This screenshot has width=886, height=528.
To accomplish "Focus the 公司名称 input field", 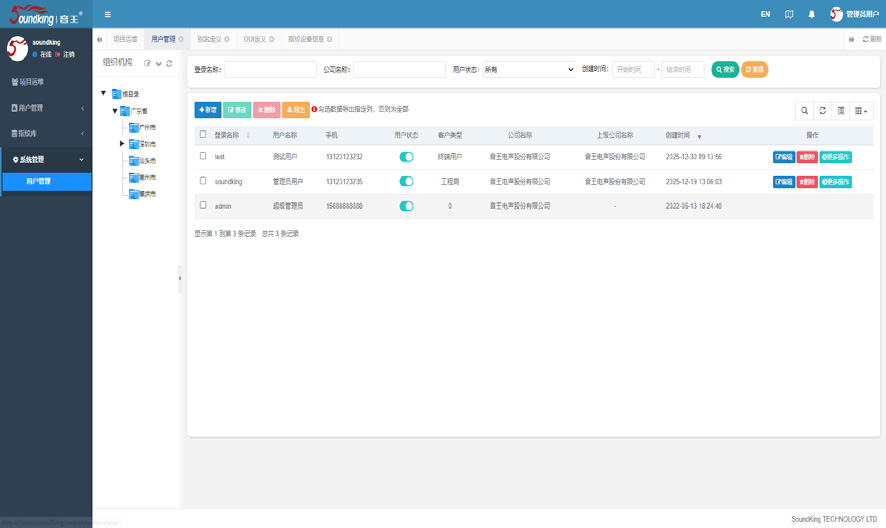I will (399, 70).
